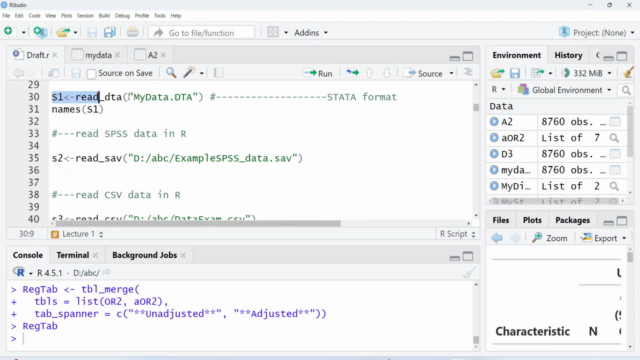The height and width of the screenshot is (360, 640).
Task: Click the Compile Report notebook icon
Action: pos(219,73)
